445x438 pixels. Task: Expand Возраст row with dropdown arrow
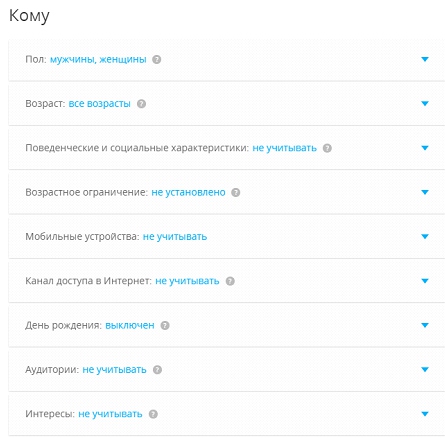pos(425,104)
